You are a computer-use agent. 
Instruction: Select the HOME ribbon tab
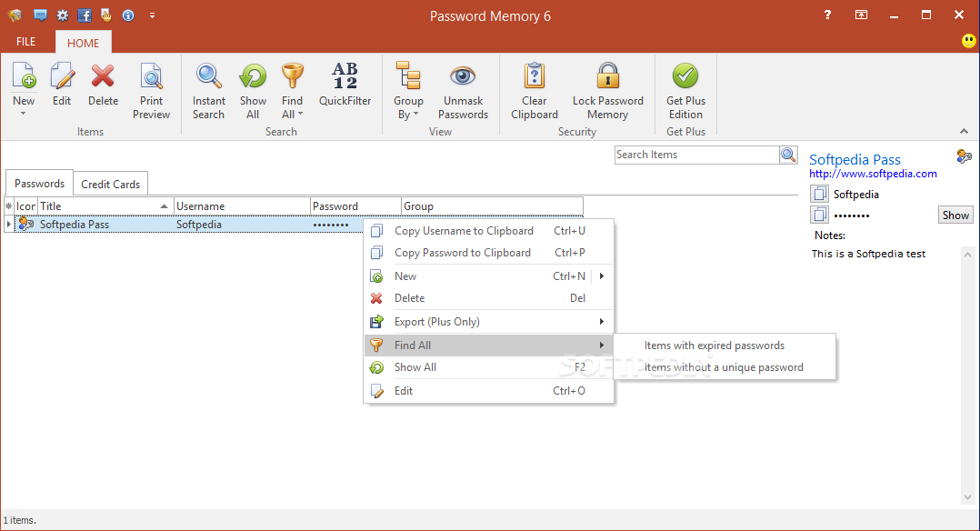[83, 43]
